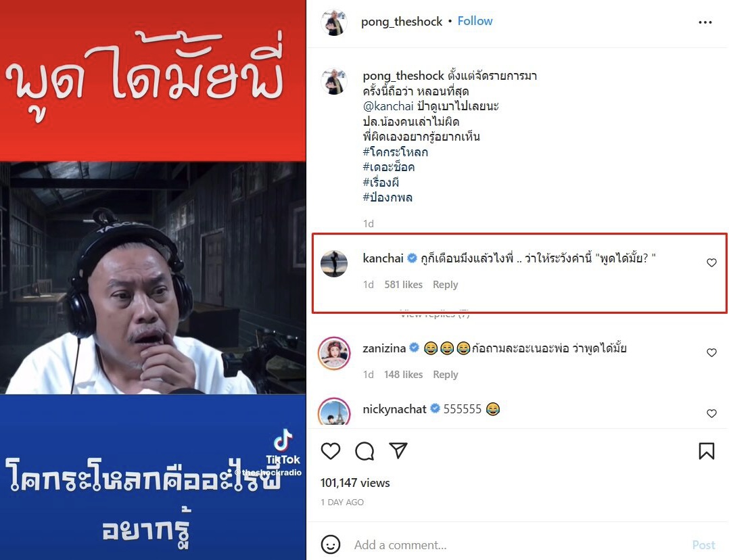Share post via paper plane icon

(398, 450)
